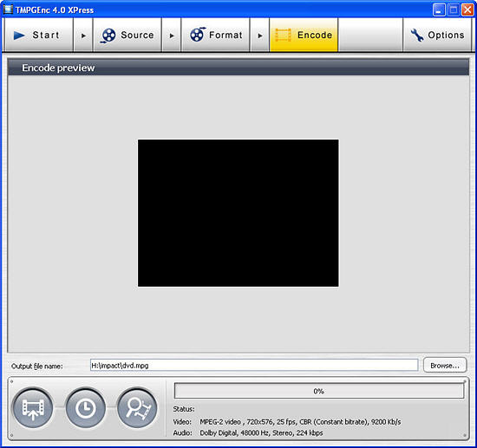Click the Options wrench icon
Screen dimensions: 477x448
[417, 35]
